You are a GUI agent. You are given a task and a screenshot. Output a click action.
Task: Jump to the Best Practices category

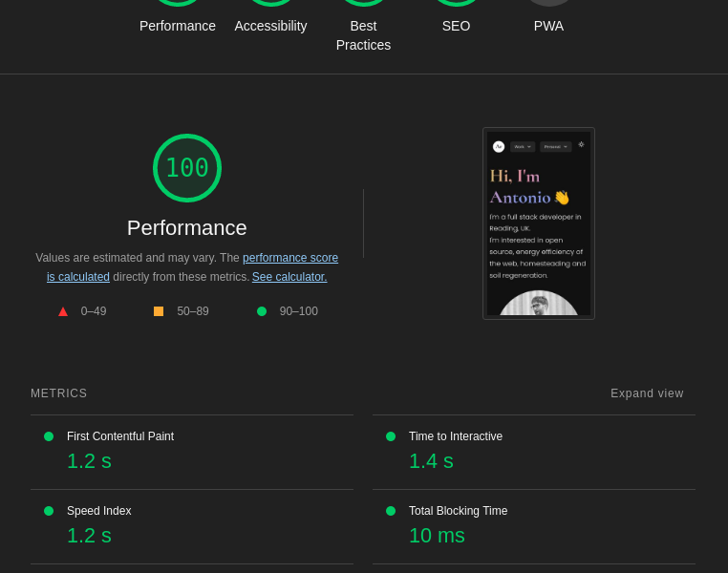click(363, 35)
